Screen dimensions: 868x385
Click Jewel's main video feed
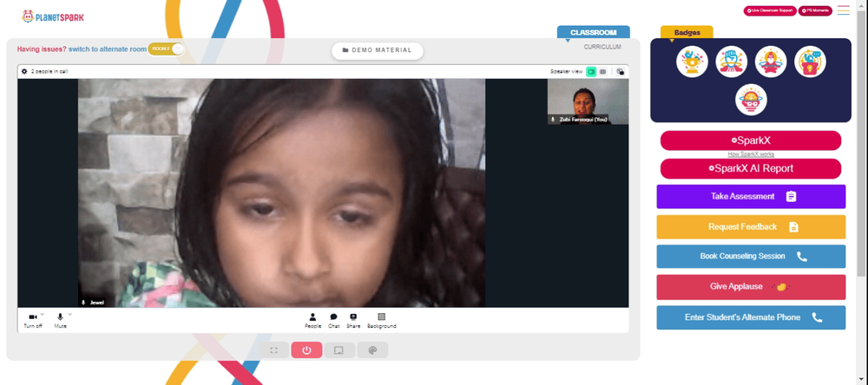[x=281, y=192]
